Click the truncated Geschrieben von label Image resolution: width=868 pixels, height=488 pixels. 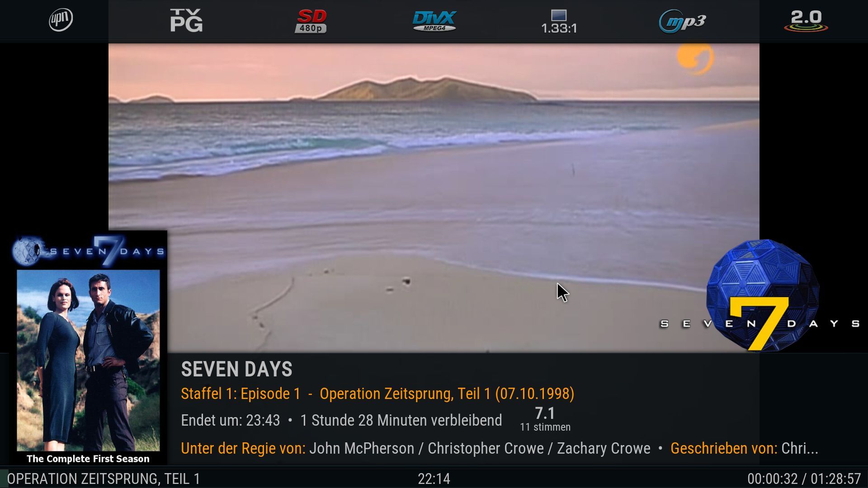(723, 448)
